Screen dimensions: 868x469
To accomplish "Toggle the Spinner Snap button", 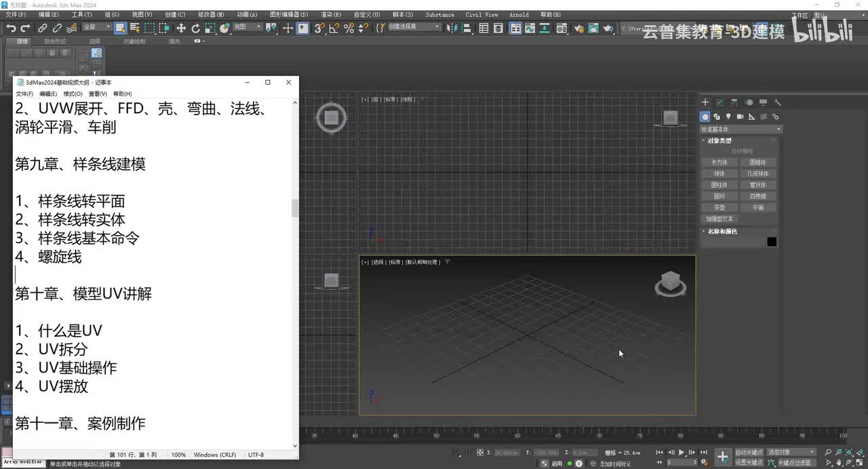I will [x=363, y=28].
